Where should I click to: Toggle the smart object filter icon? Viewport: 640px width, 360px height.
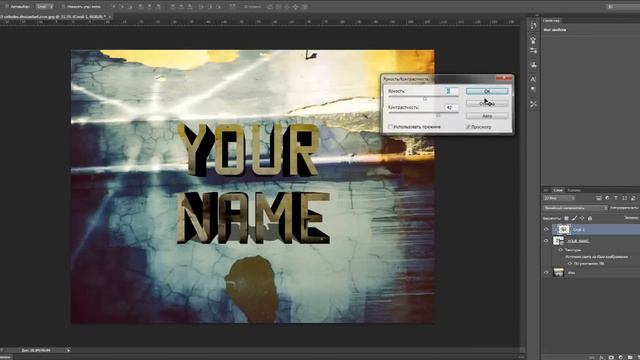pyautogui.click(x=633, y=198)
